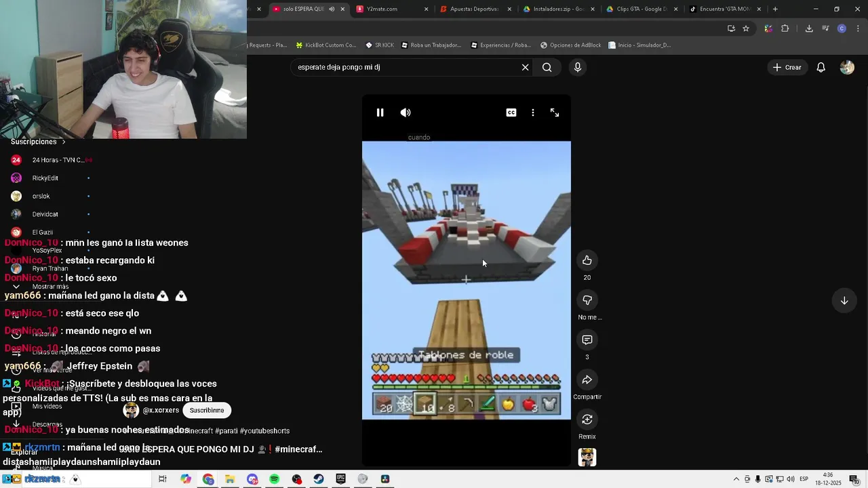The height and width of the screenshot is (488, 868).
Task: Open Chrome downloads
Action: [809, 28]
